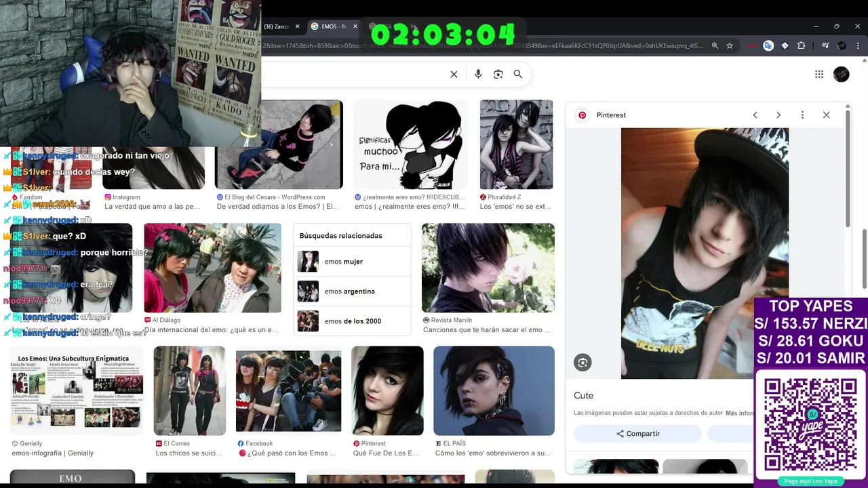
Task: Click '¿Qué pasó con los Emos' caption
Action: click(x=288, y=453)
